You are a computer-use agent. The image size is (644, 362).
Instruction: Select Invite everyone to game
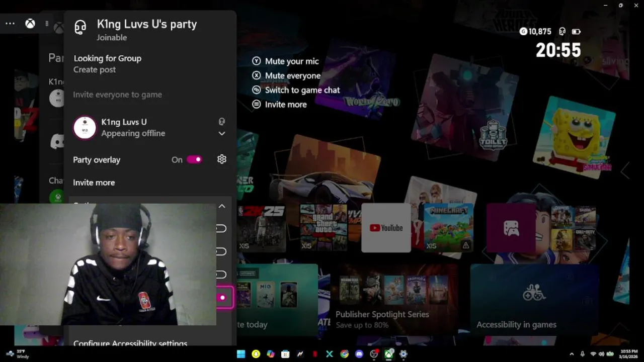(x=118, y=94)
